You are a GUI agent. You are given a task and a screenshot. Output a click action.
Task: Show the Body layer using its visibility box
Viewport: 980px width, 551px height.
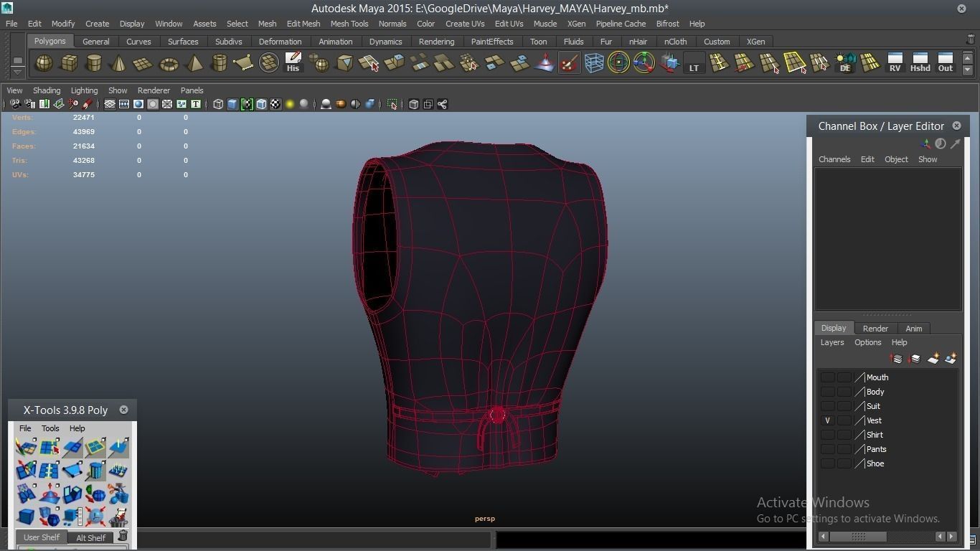pos(827,392)
